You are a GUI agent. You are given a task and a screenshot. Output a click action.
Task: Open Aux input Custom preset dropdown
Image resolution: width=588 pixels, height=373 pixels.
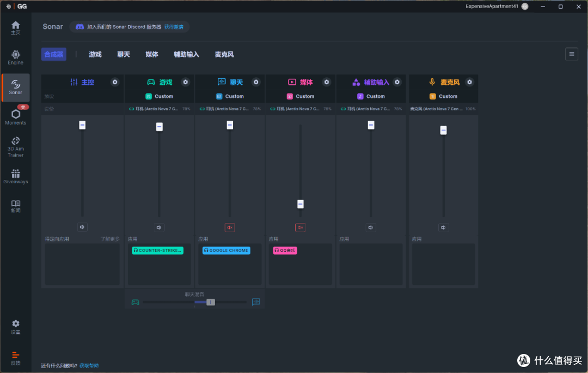point(371,96)
